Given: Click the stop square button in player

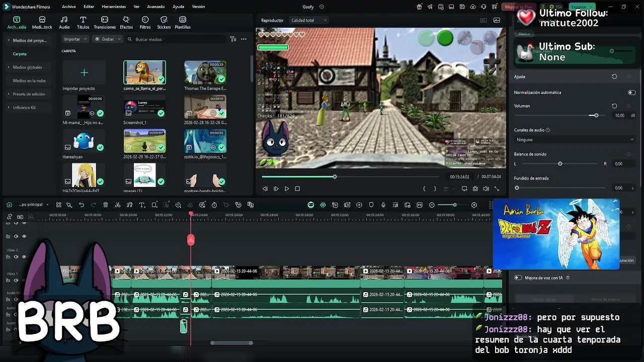Looking at the screenshot, I should click(297, 189).
